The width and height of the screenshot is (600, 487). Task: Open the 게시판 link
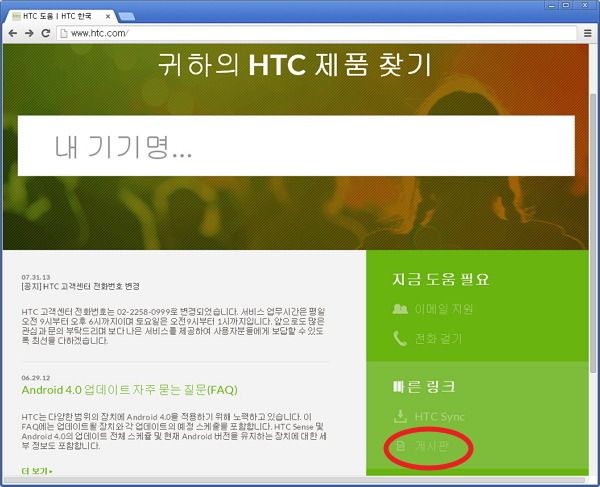click(432, 446)
